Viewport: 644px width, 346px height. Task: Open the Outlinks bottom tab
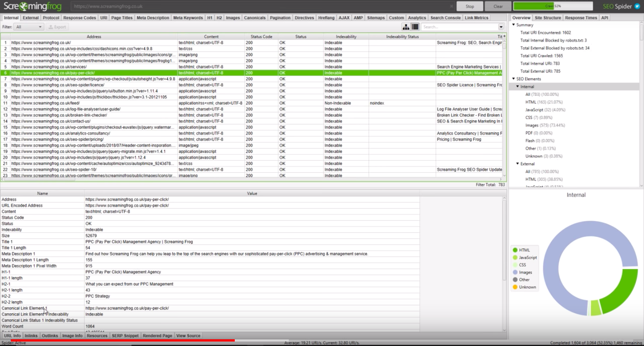pos(50,336)
